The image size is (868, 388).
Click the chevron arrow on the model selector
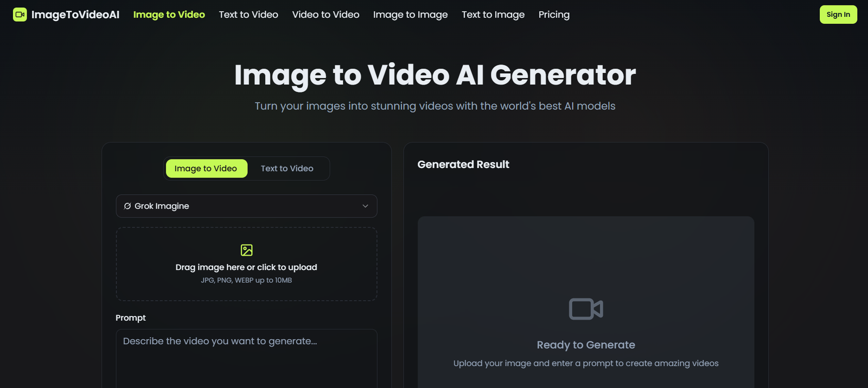(365, 206)
